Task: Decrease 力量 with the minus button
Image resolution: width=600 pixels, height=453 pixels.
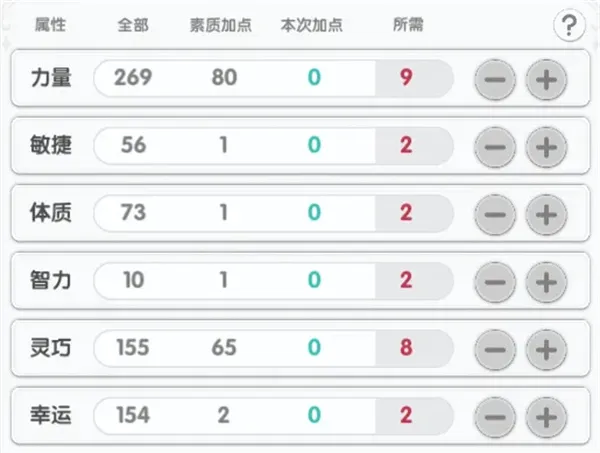Action: coord(494,79)
